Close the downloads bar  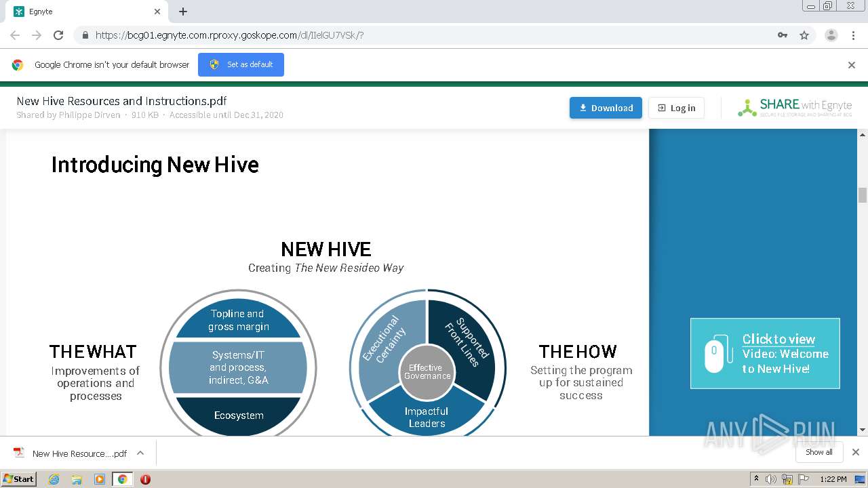pos(856,452)
